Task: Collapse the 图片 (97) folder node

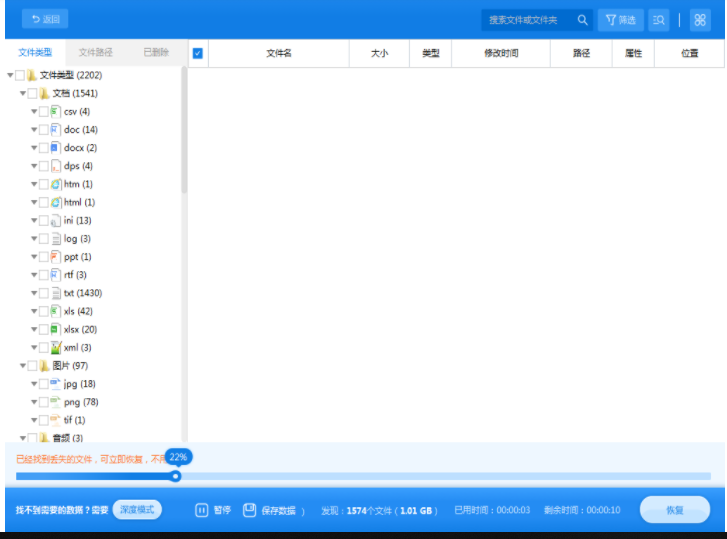Action: [22, 366]
